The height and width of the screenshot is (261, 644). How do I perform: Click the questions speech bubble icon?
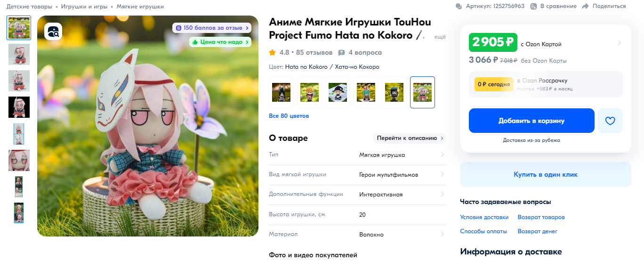342,52
